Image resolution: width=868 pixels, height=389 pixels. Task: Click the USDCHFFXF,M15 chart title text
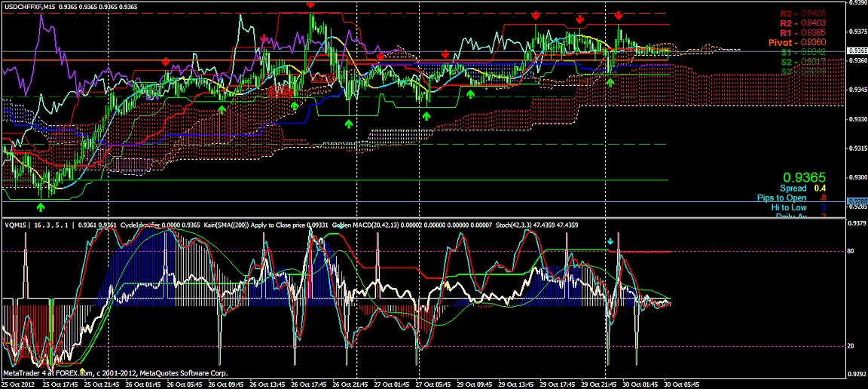pyautogui.click(x=29, y=6)
